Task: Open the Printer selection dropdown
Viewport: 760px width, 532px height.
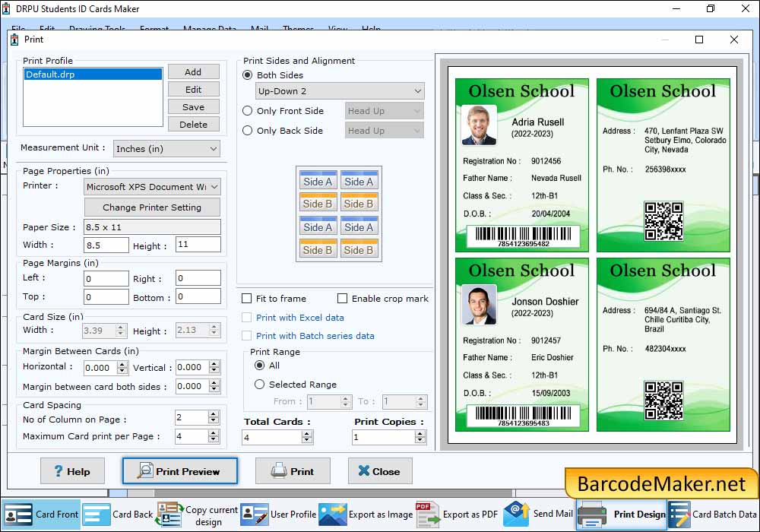Action: coord(152,186)
